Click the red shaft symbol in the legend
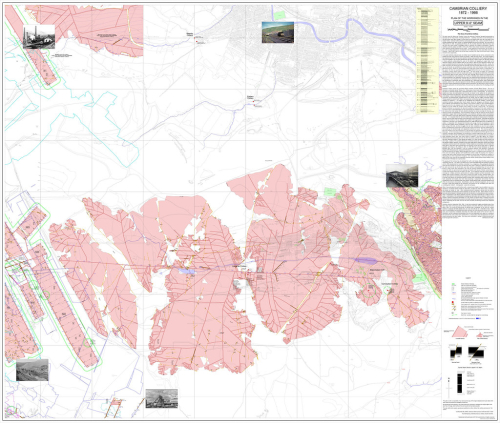The image size is (500, 423). pos(453,303)
